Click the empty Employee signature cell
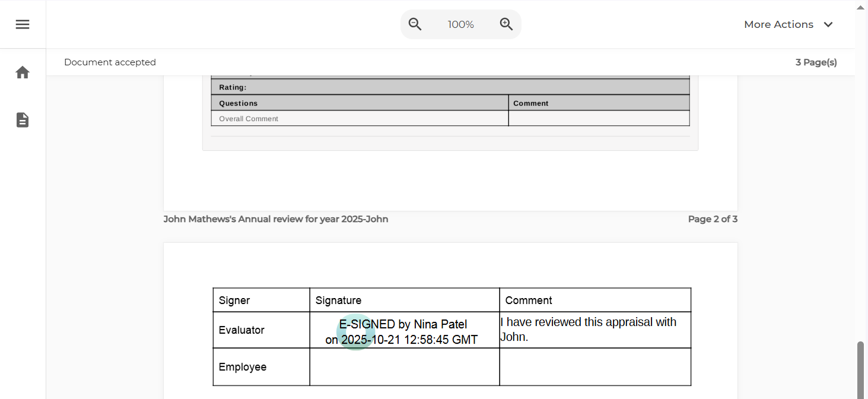 (404, 367)
